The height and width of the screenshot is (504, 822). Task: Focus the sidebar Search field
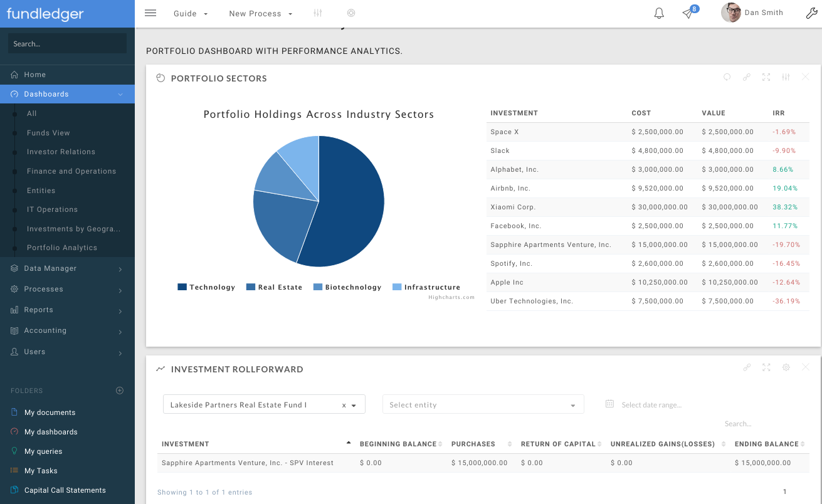click(x=67, y=43)
